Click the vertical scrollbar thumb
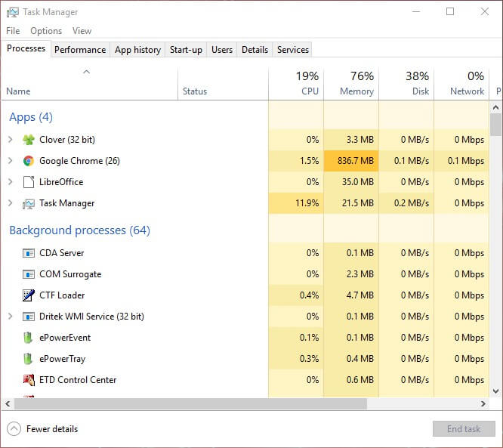Screen dimensions: 503x448 pyautogui.click(x=496, y=125)
